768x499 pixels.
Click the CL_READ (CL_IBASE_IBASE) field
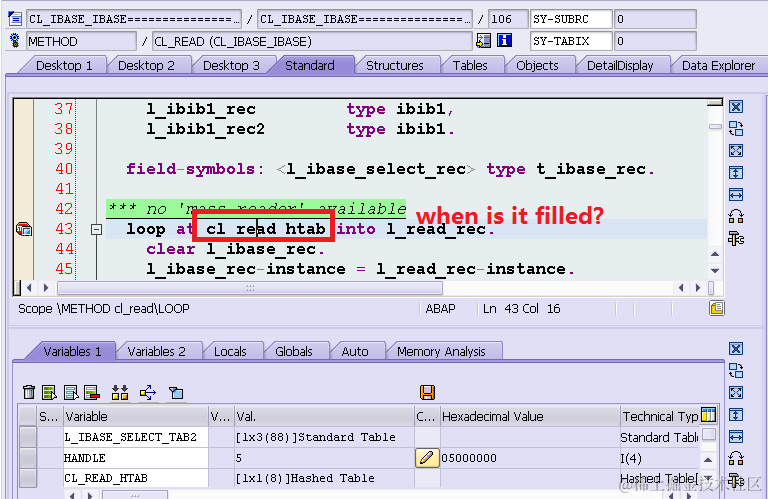[x=312, y=41]
